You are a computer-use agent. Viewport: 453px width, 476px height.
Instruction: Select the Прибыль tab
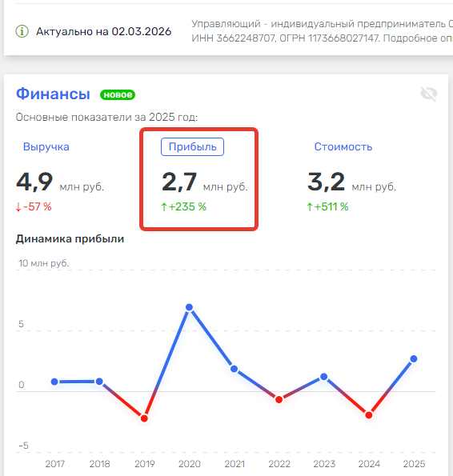[193, 147]
